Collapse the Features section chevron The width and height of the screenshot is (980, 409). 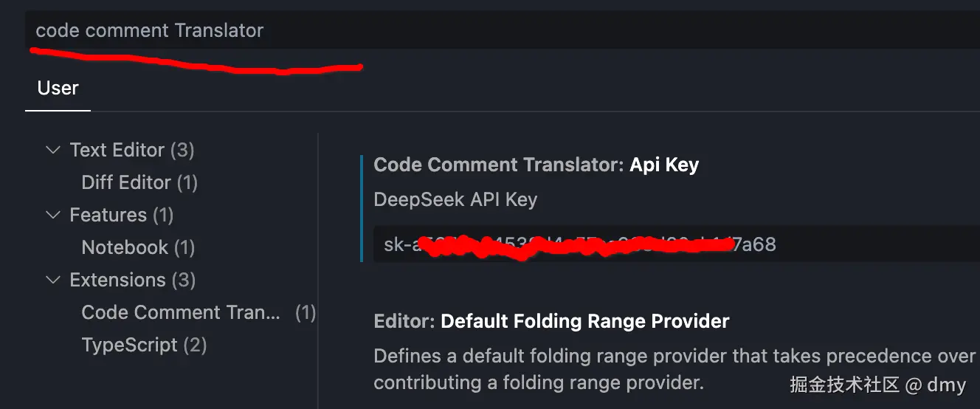pos(52,215)
